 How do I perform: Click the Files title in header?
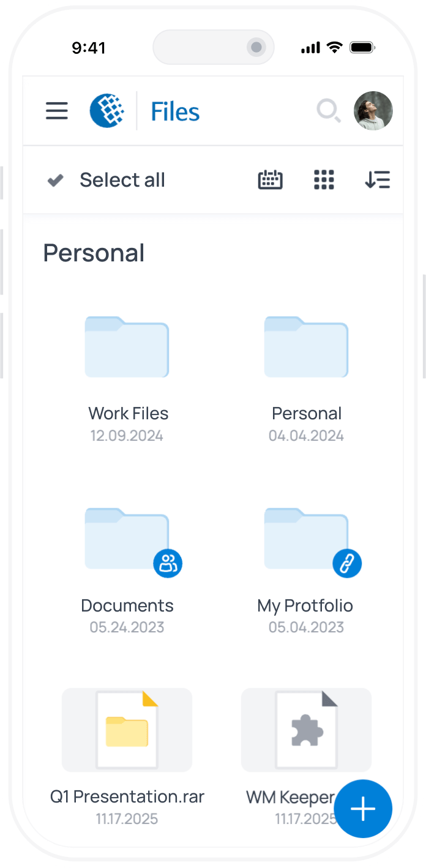click(176, 112)
